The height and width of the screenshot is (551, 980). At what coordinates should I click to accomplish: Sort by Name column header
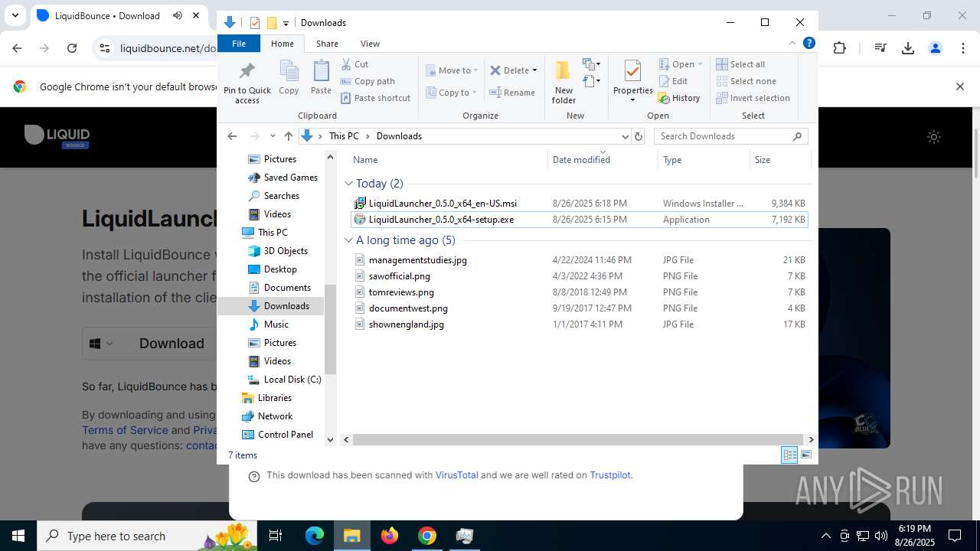[x=449, y=160]
